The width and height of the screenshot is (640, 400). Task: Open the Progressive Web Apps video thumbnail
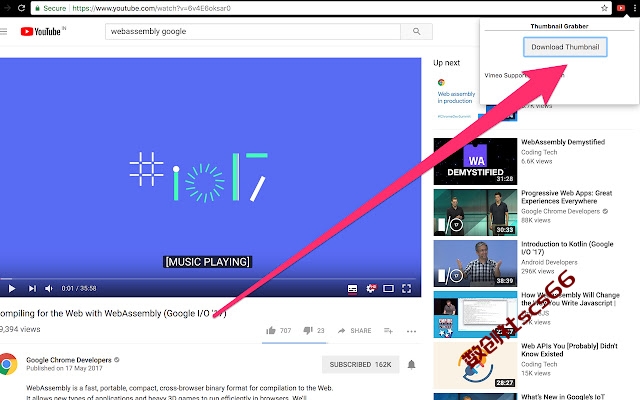point(475,212)
